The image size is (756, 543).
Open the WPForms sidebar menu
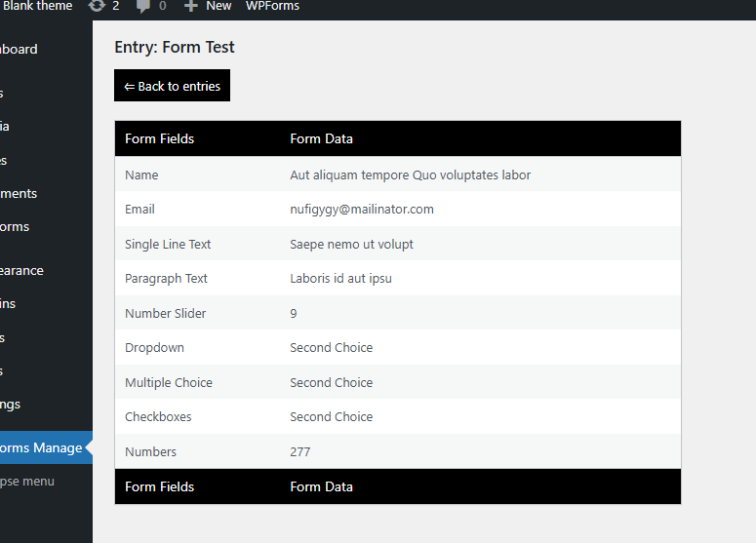tap(15, 226)
